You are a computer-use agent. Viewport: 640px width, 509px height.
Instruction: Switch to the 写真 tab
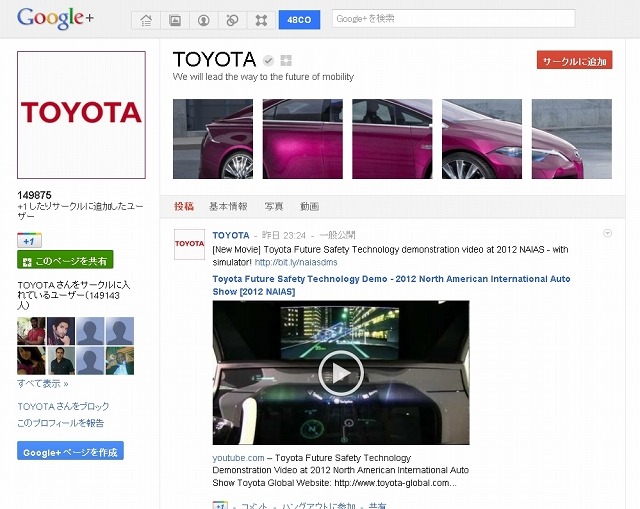tap(273, 207)
